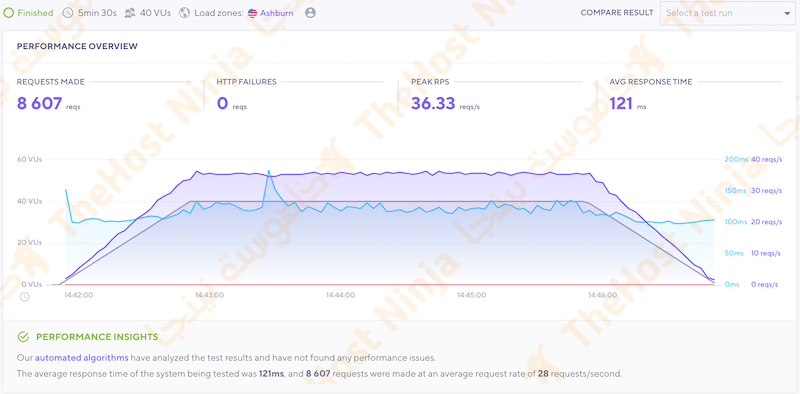Screen dimensions: 800x394
Task: Click the 20 VUs axis label
Action: coord(30,242)
